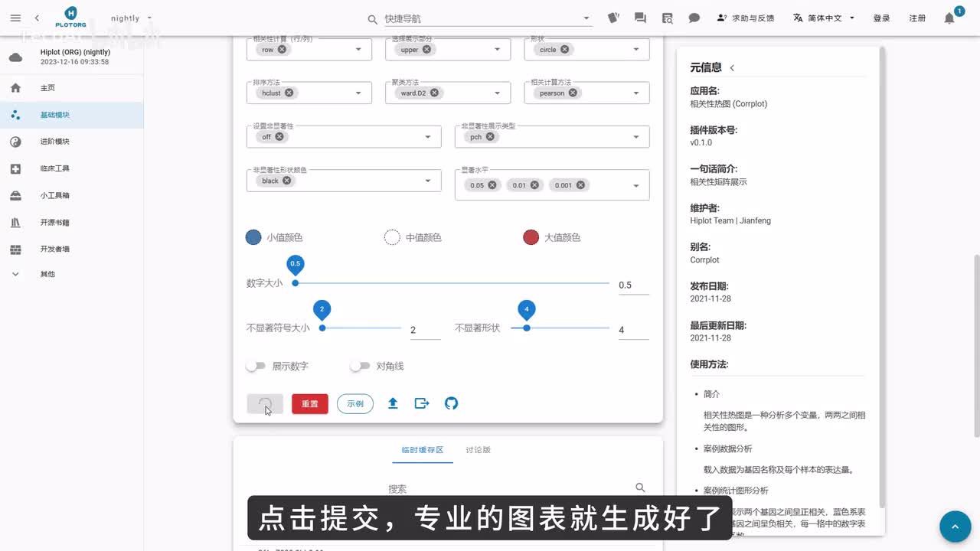Toggle the 对角线 switch
980x551 pixels.
tap(359, 367)
